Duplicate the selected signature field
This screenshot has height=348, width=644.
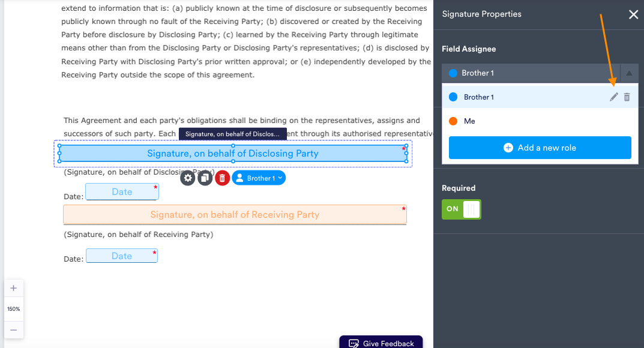(x=205, y=178)
